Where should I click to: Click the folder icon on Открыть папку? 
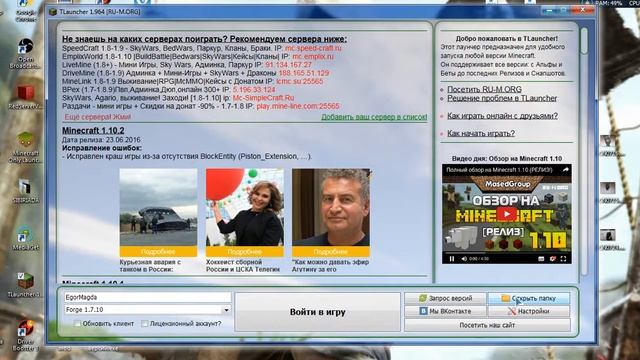tap(505, 298)
